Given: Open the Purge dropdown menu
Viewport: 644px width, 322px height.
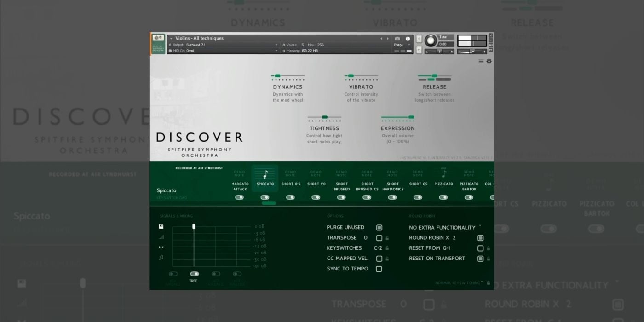Looking at the screenshot, I should pos(401,45).
